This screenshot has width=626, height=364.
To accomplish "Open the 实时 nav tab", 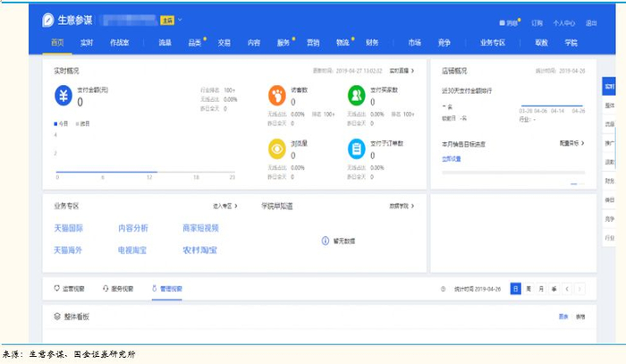I will click(87, 42).
